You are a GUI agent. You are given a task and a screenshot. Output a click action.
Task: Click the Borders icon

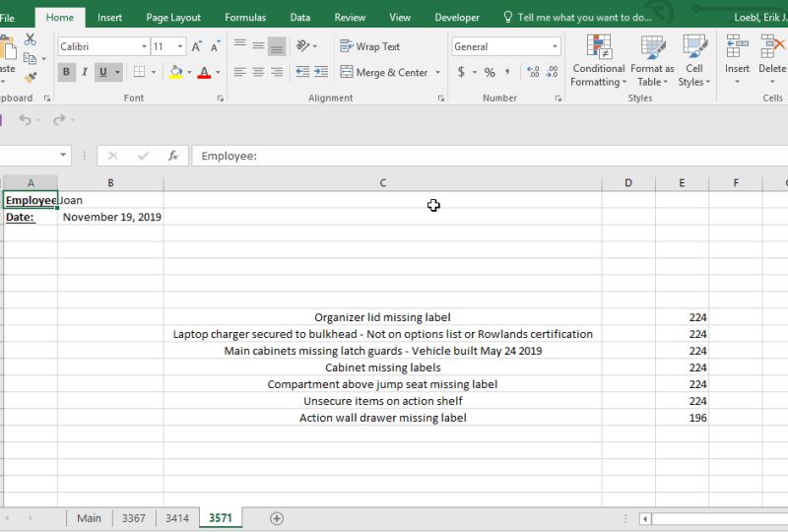point(139,72)
